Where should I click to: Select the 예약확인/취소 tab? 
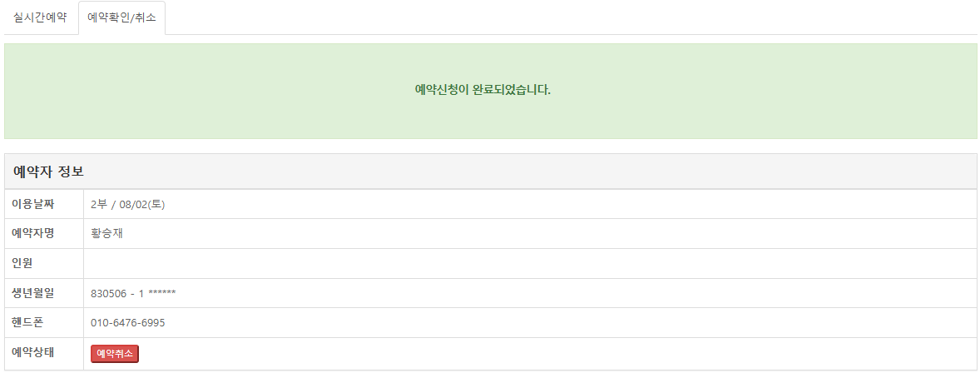point(121,17)
